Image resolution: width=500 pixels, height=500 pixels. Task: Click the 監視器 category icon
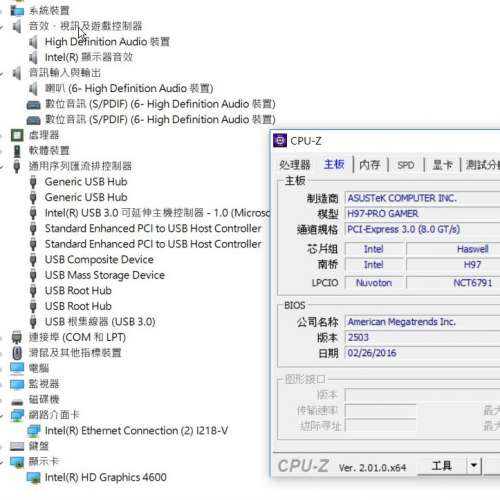tap(17, 384)
